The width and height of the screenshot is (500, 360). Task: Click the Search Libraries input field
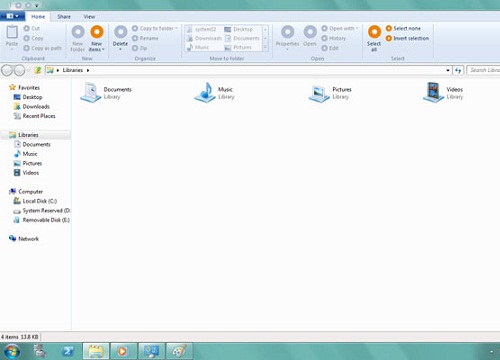[483, 70]
